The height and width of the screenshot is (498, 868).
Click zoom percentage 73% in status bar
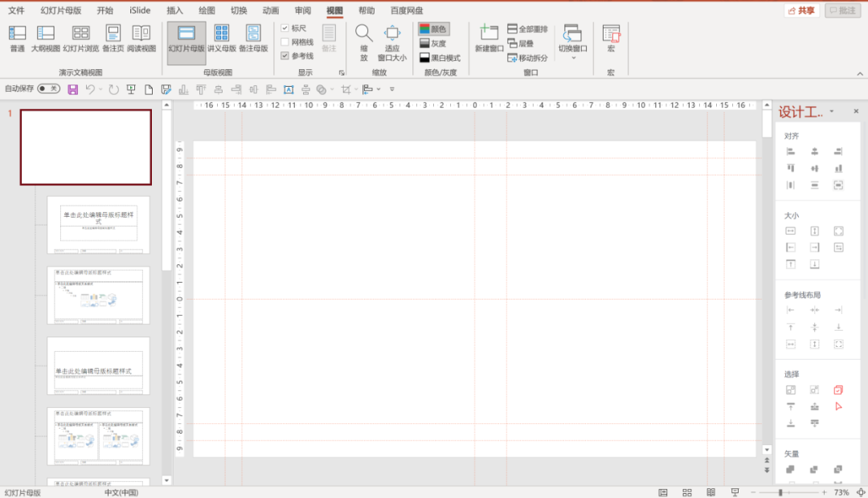[x=841, y=492]
